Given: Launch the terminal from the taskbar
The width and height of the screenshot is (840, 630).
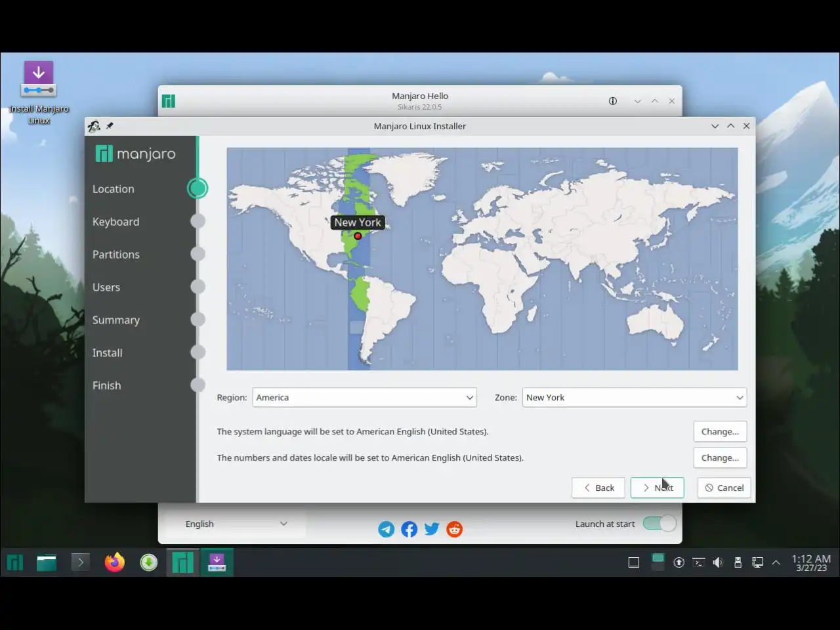Looking at the screenshot, I should (80, 562).
